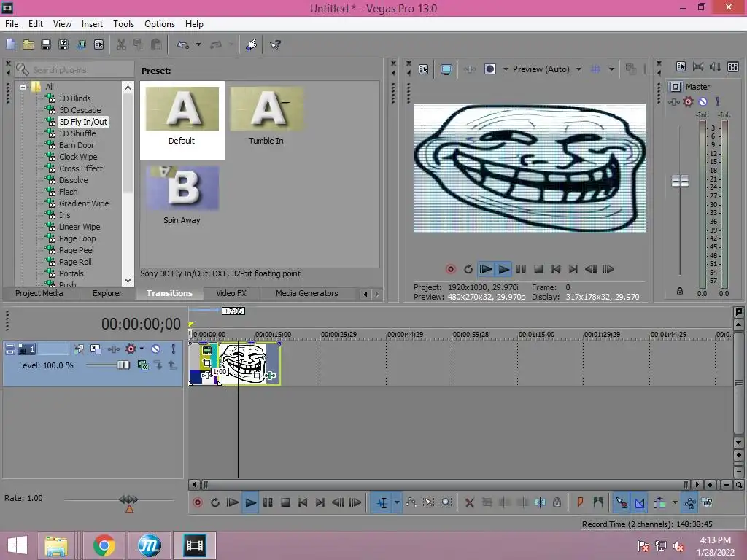Click the Undo arrow icon
747x560 pixels.
183,44
